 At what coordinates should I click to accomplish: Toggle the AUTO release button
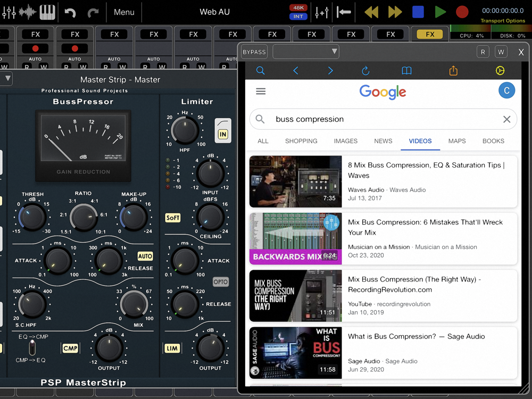point(145,256)
